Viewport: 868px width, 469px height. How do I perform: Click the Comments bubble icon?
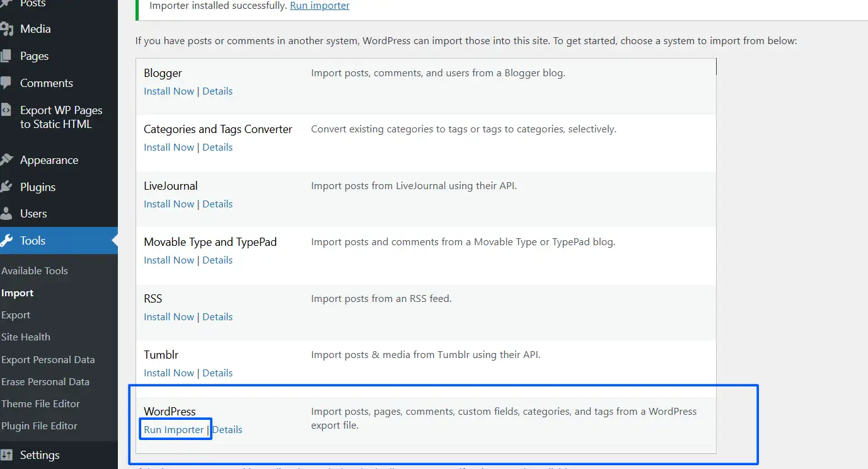[6, 83]
